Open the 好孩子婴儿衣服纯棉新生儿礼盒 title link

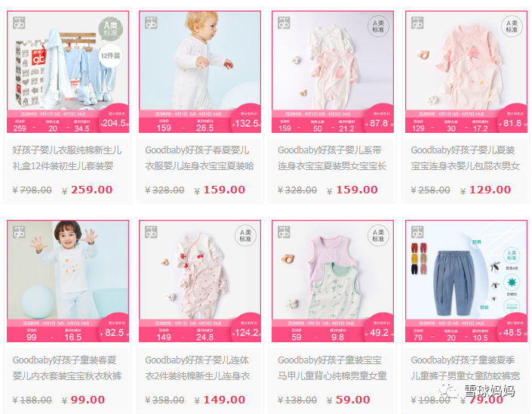coord(67,158)
